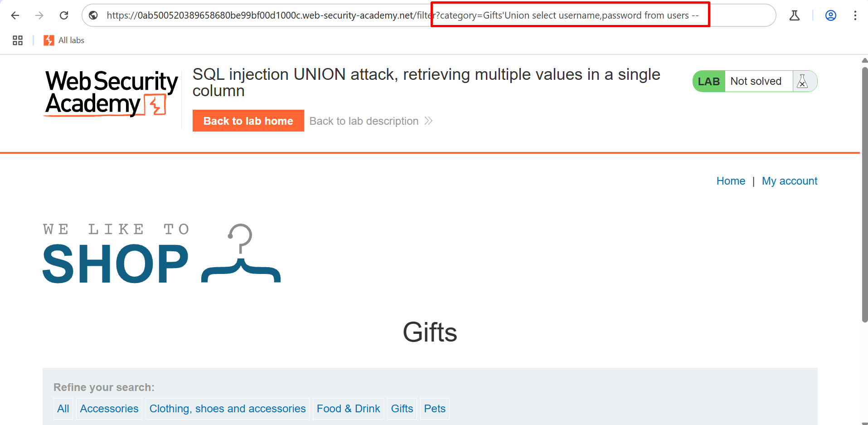Open the site information icon
Screen dimensions: 868x425
pos(93,15)
